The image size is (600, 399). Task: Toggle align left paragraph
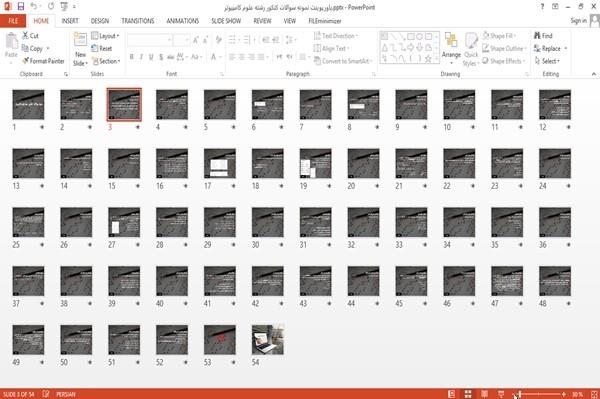coord(232,57)
